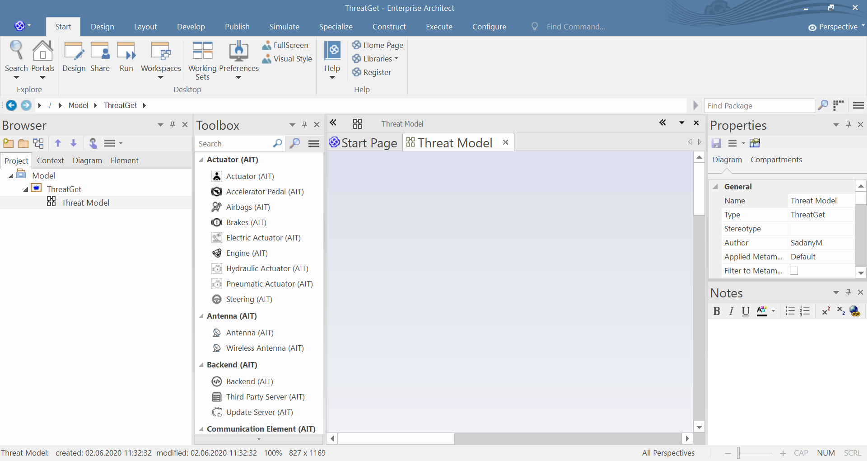Go back with the navigation arrow
Viewport: 868px width, 461px height.
click(11, 105)
